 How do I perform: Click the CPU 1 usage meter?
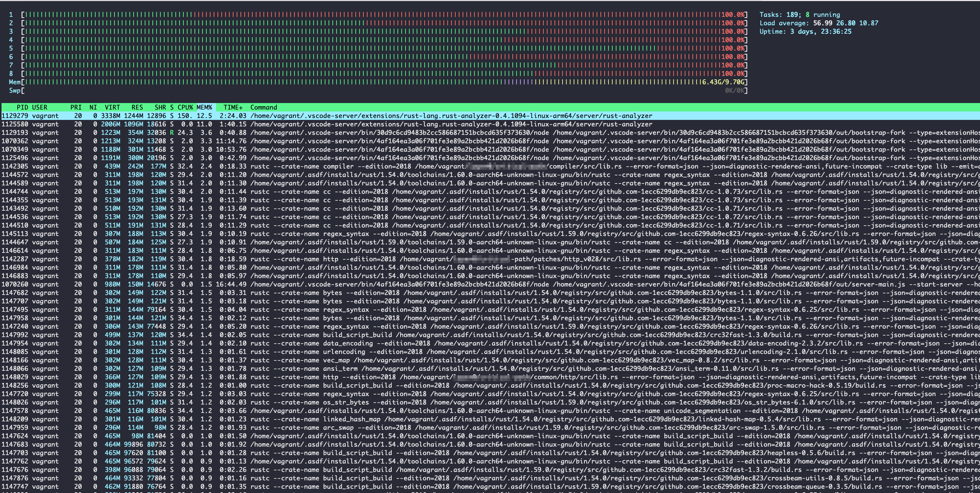coord(378,15)
